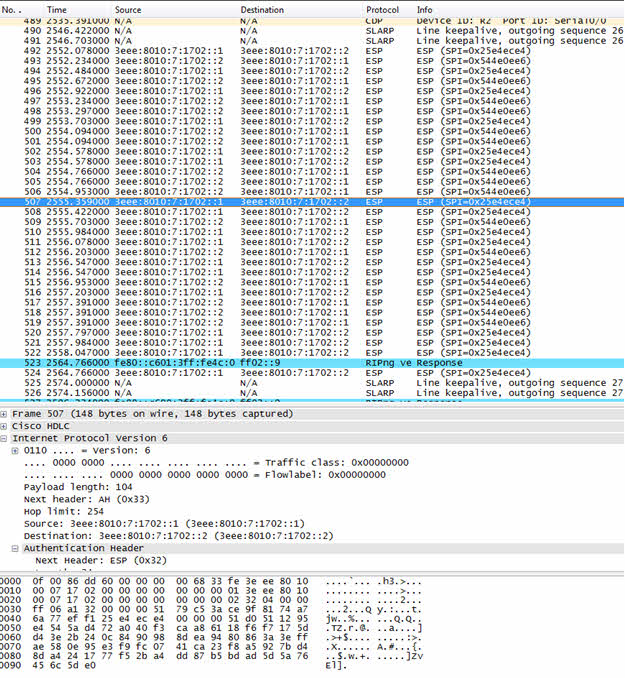Select packet 509 at time 2555.703000
The height and width of the screenshot is (678, 625).
tap(312, 222)
